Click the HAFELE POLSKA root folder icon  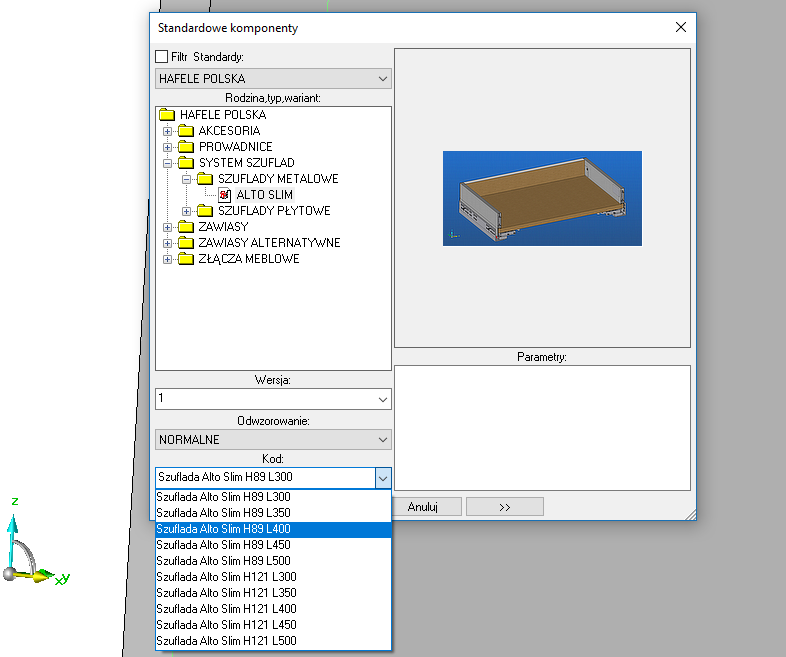[x=167, y=115]
